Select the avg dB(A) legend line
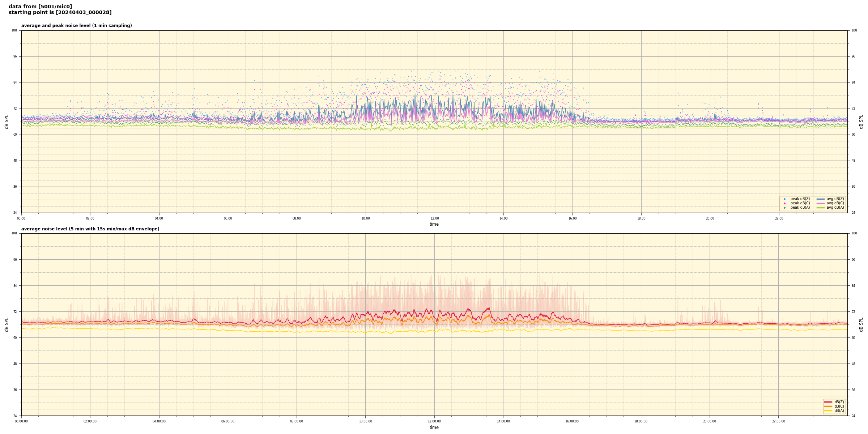This screenshot has width=868, height=434. pos(821,208)
